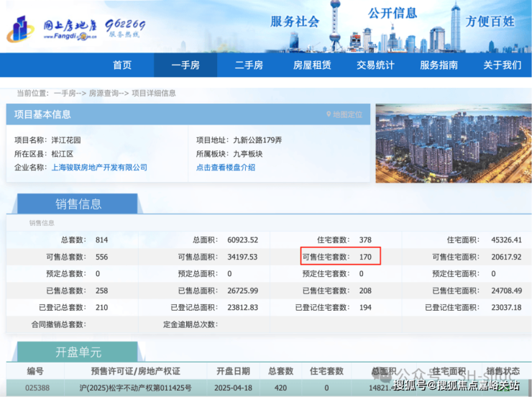Click the 已售总面积 value 26725.99

pos(242,291)
